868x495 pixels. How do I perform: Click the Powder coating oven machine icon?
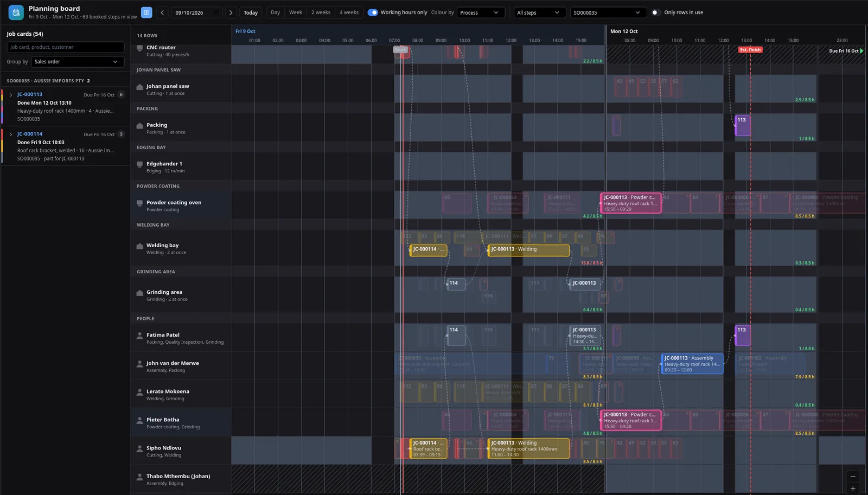[x=139, y=203]
